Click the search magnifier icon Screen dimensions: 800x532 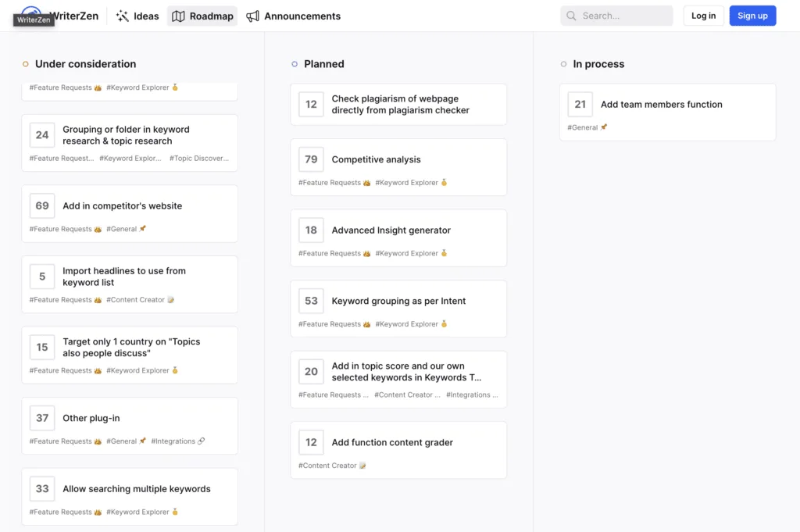pos(572,16)
